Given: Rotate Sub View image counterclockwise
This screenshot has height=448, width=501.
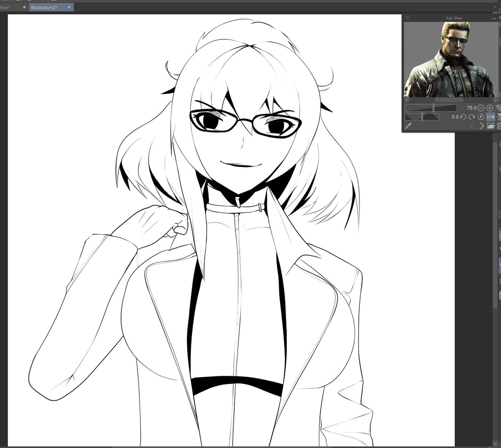Looking at the screenshot, I should (x=463, y=117).
